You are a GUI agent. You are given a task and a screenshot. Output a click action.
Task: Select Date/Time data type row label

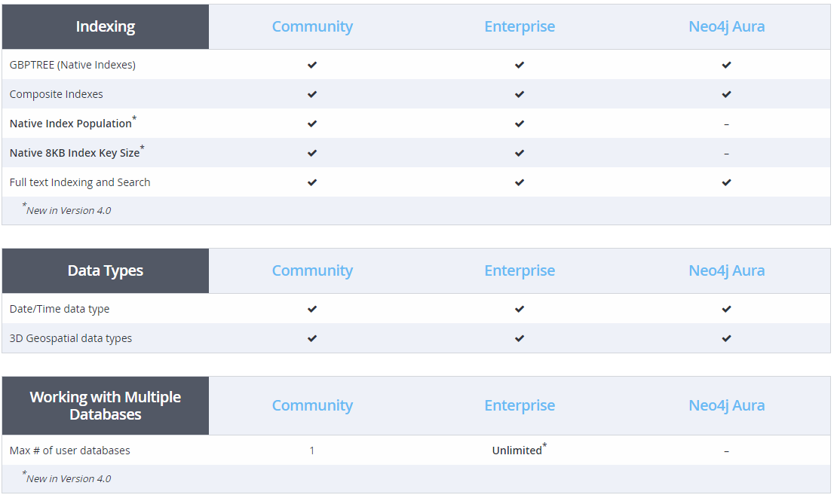[60, 309]
